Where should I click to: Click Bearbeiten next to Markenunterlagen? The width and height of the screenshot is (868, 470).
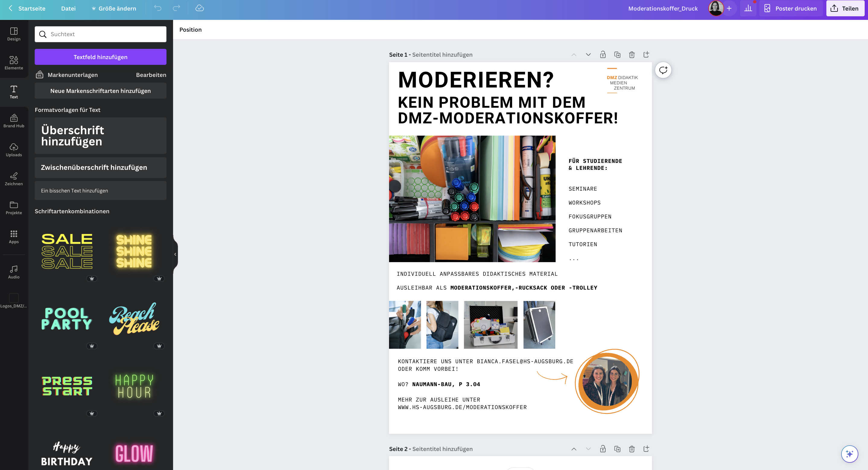pos(151,75)
